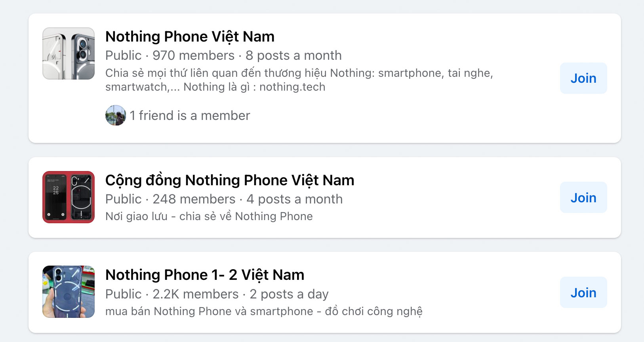
Task: Join the Nothing Phone Việt Nam group
Action: tap(583, 78)
